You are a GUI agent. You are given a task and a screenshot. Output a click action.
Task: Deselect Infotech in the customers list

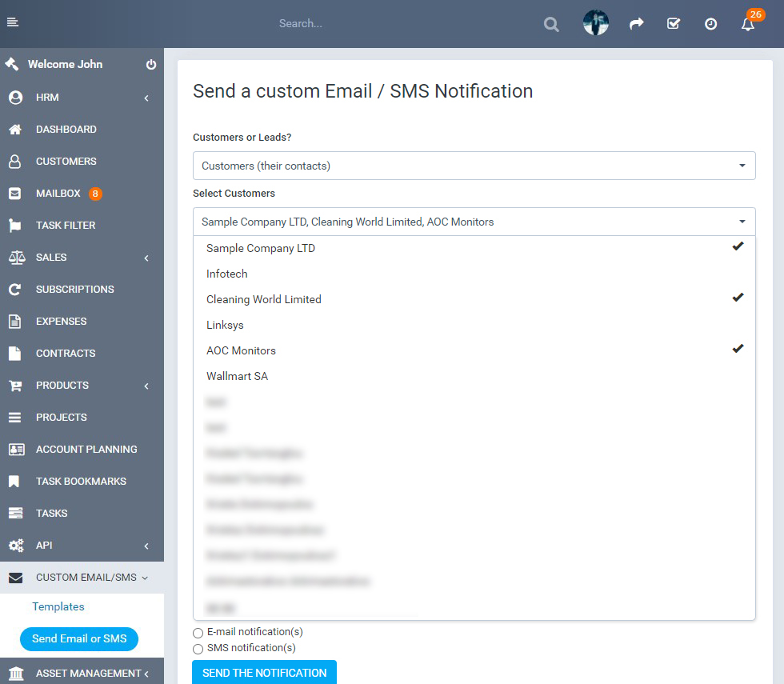coord(226,274)
